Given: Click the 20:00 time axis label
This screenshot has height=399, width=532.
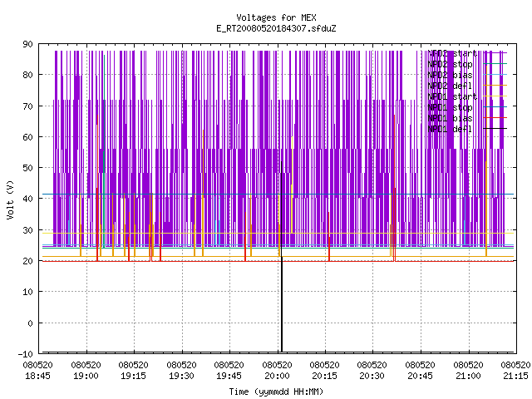Looking at the screenshot, I should [278, 377].
